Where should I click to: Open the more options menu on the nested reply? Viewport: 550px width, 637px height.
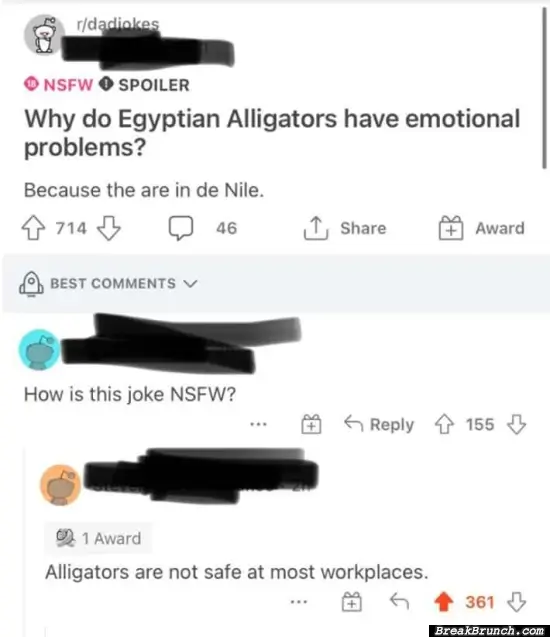tap(299, 602)
